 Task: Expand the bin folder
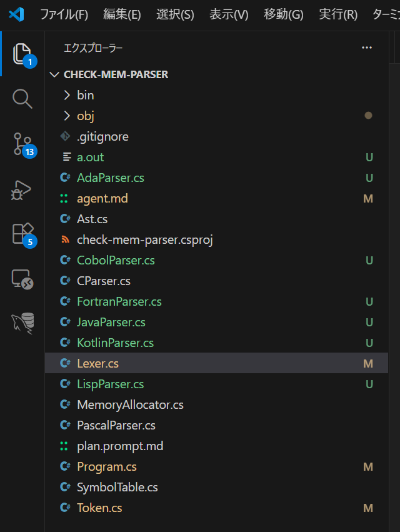point(85,95)
